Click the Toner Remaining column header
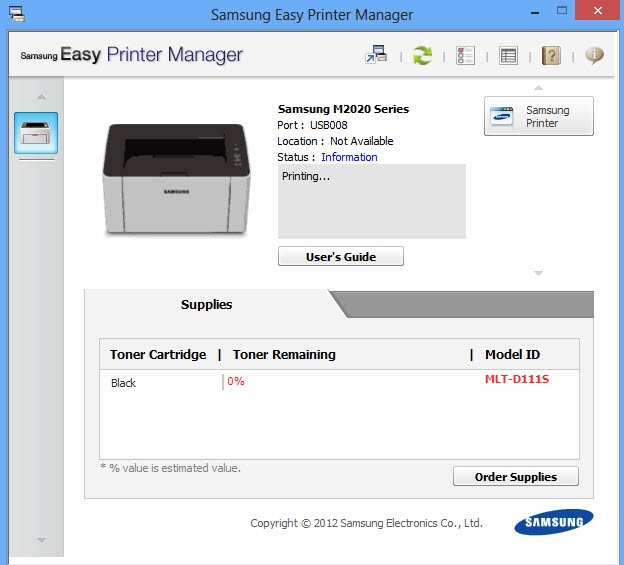Screen dimensions: 624x565 point(284,354)
